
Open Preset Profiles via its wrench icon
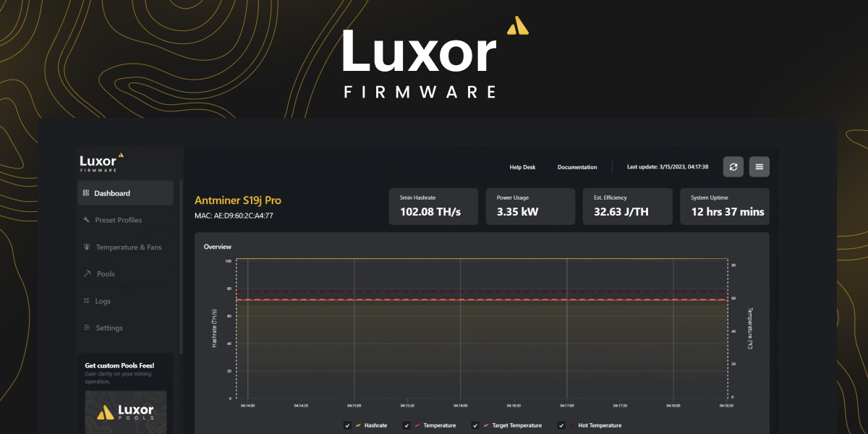[87, 220]
